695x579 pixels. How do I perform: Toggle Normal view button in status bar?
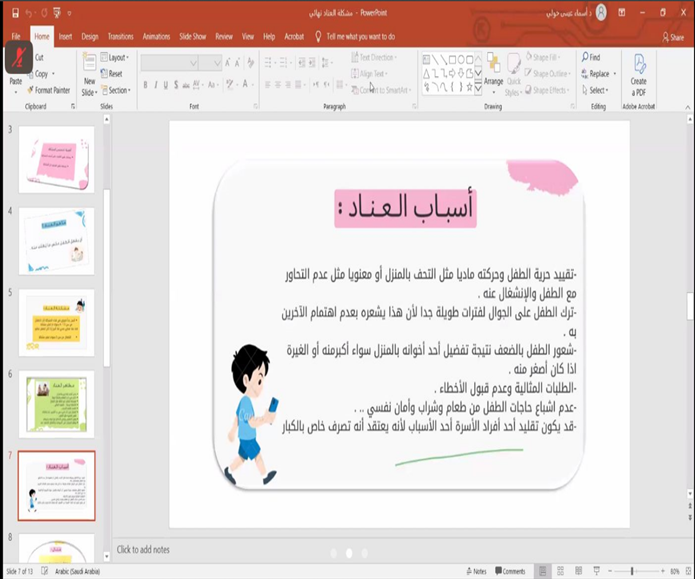(540, 571)
